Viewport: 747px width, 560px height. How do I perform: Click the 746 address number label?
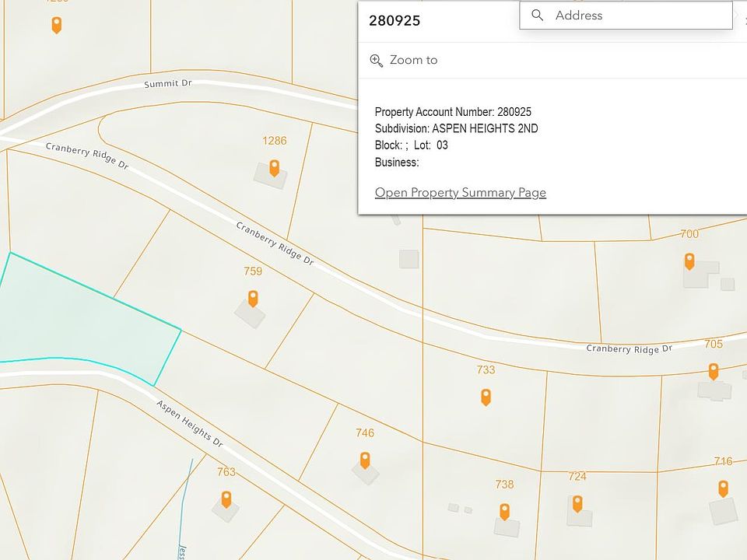point(365,433)
